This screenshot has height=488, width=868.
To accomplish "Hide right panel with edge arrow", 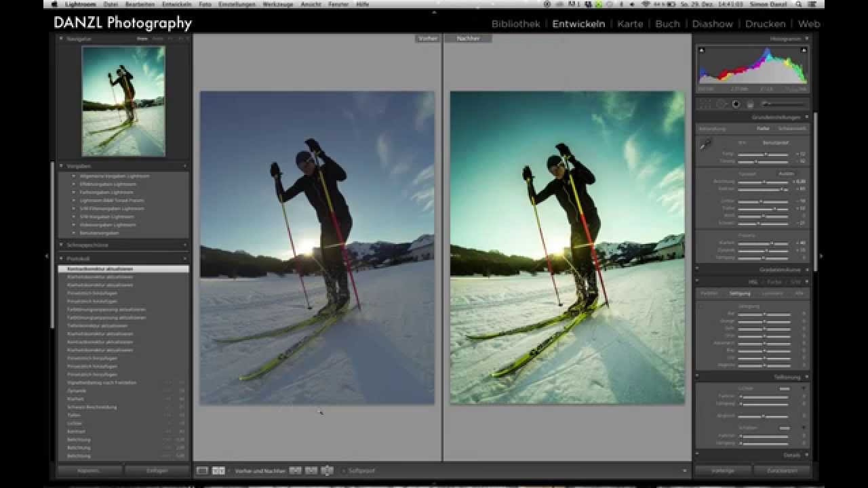I will [x=821, y=256].
